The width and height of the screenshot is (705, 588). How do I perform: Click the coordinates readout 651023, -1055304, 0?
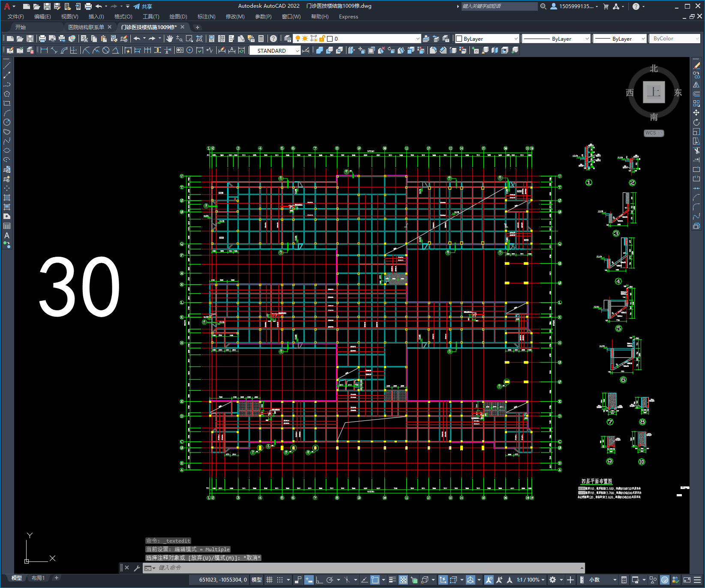tap(223, 580)
